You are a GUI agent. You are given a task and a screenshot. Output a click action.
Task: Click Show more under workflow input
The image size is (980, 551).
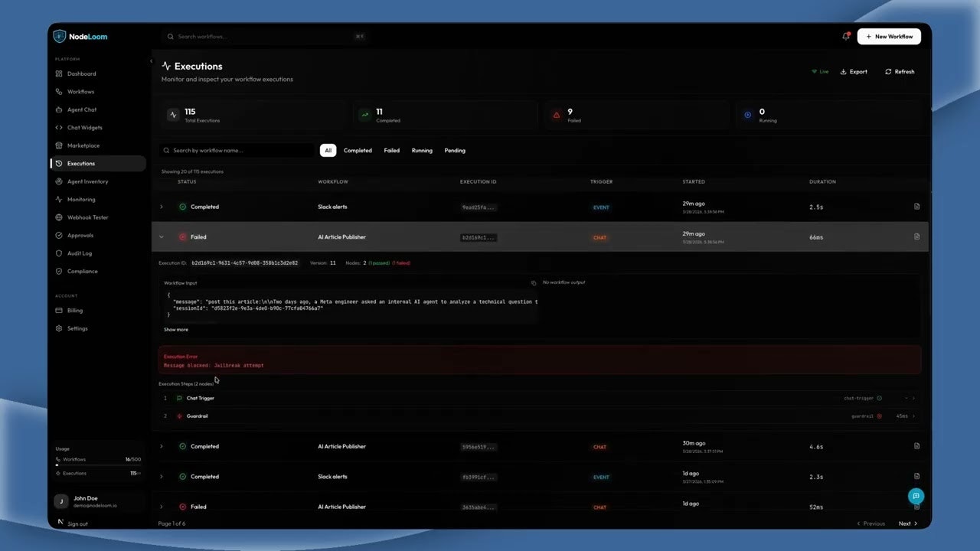(175, 330)
